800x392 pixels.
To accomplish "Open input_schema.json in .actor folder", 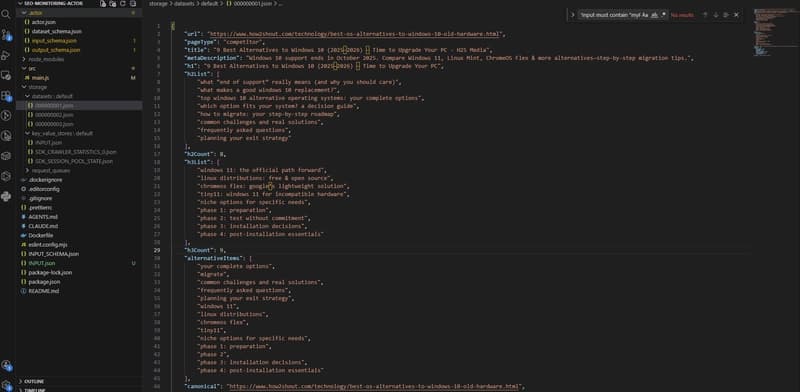I will pyautogui.click(x=79, y=40).
